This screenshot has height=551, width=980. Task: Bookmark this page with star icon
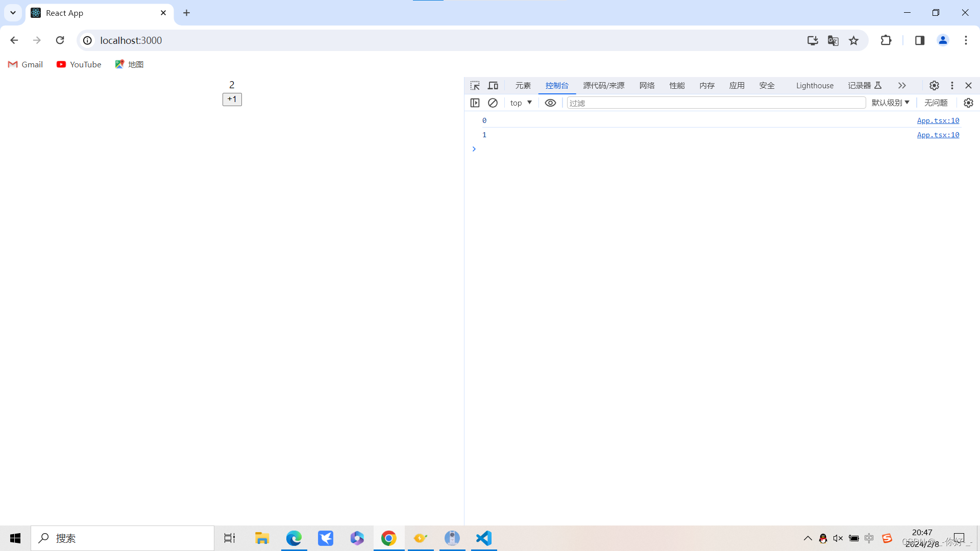click(853, 40)
